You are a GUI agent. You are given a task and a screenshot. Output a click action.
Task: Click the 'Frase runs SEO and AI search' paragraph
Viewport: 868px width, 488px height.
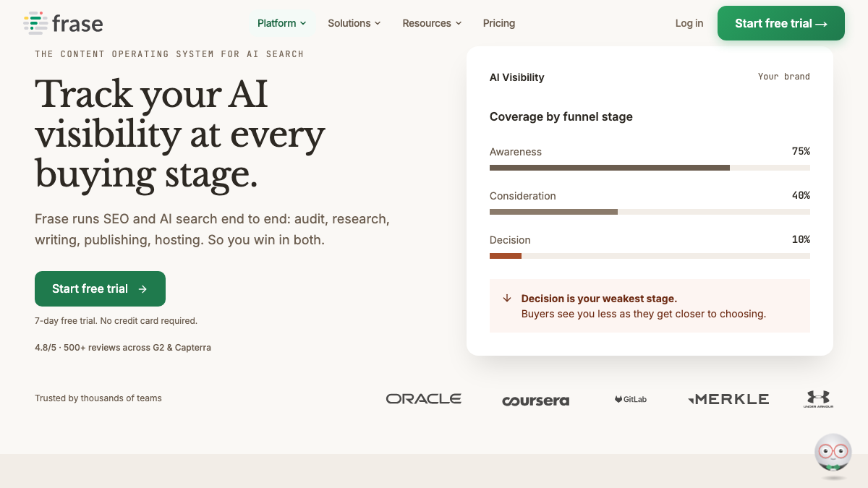[212, 229]
